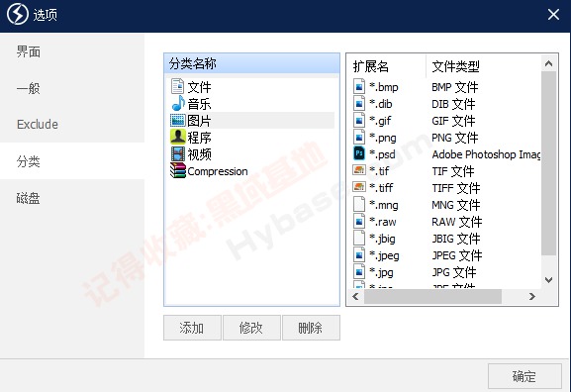The width and height of the screenshot is (571, 392).
Task: Select the 视频 category label
Action: [199, 154]
